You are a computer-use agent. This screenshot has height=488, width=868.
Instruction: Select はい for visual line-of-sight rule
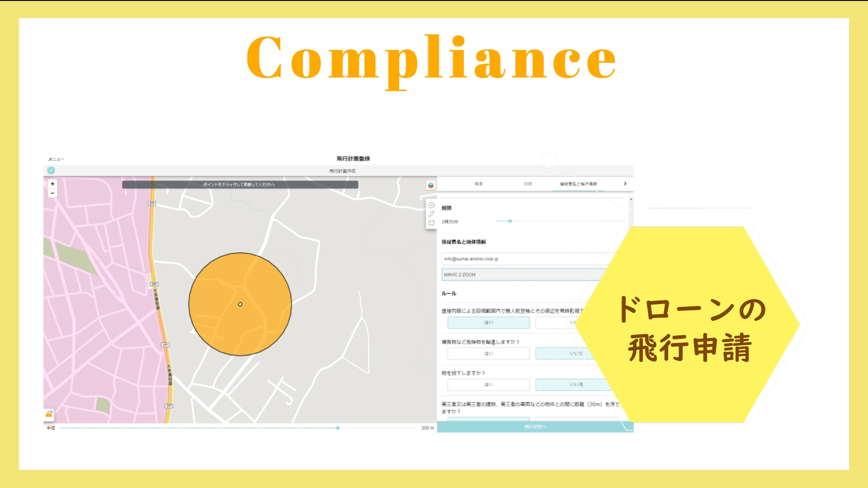pyautogui.click(x=488, y=323)
